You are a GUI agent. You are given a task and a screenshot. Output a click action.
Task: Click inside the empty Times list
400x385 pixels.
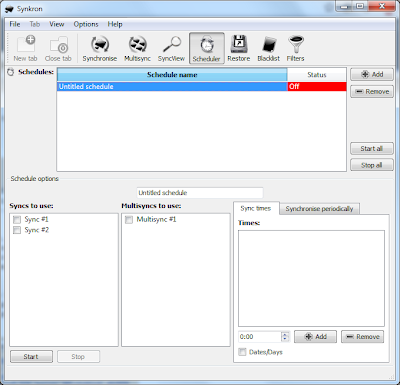(x=311, y=278)
